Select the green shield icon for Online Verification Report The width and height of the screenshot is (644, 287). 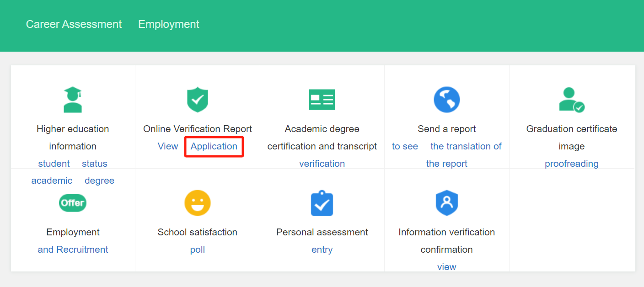198,100
